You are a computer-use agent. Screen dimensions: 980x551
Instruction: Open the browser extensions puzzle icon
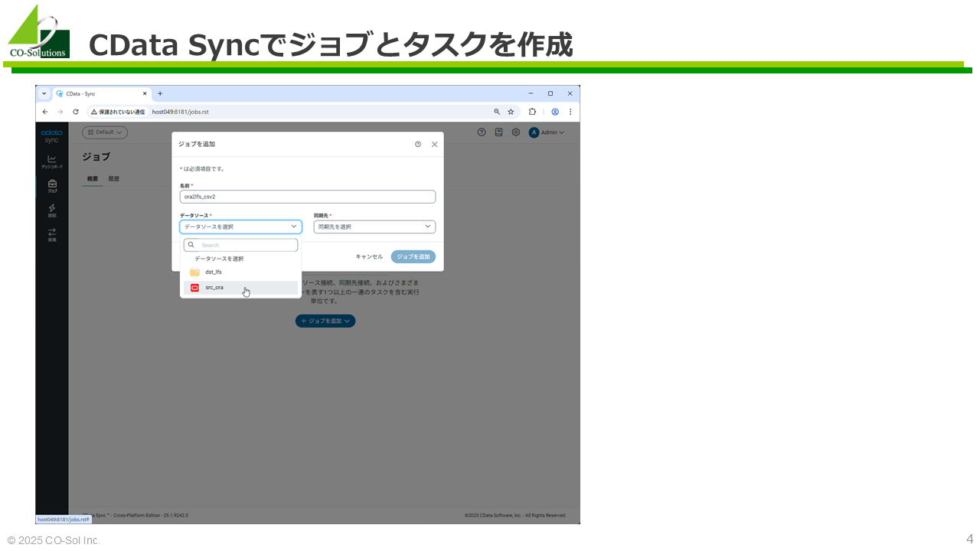[x=533, y=112]
